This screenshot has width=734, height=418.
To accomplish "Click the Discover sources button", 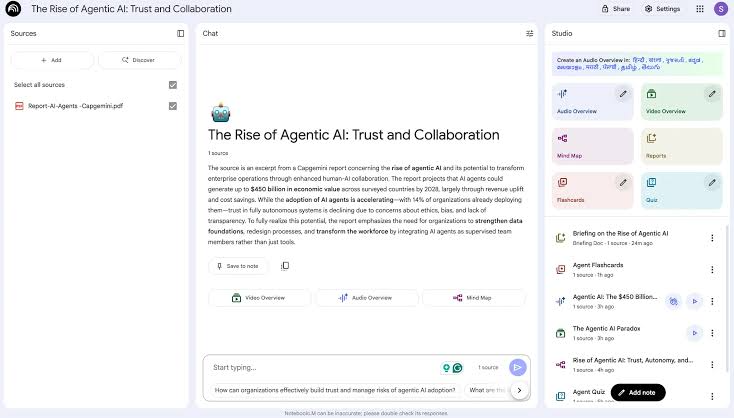I will (139, 60).
